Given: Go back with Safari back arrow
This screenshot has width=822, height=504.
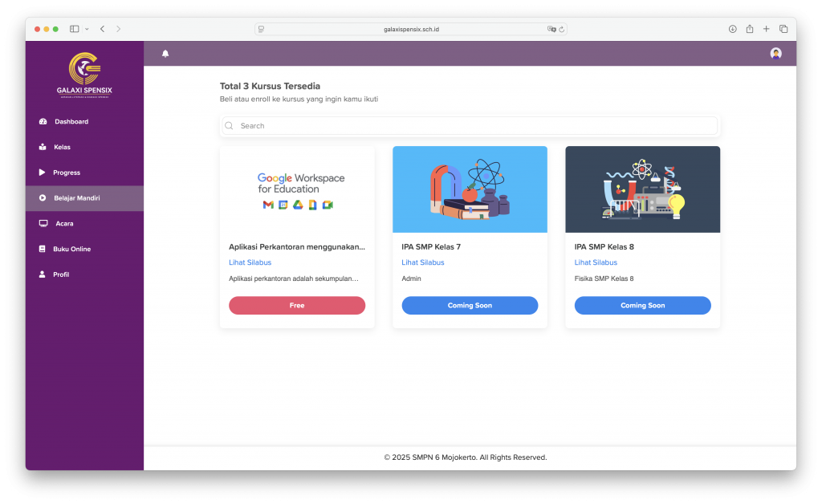Looking at the screenshot, I should pyautogui.click(x=102, y=30).
